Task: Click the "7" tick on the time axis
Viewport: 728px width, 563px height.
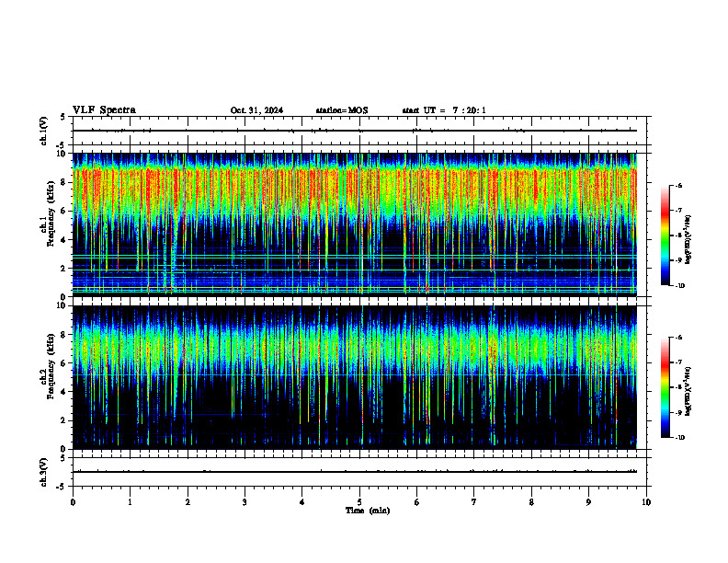Action: click(474, 502)
